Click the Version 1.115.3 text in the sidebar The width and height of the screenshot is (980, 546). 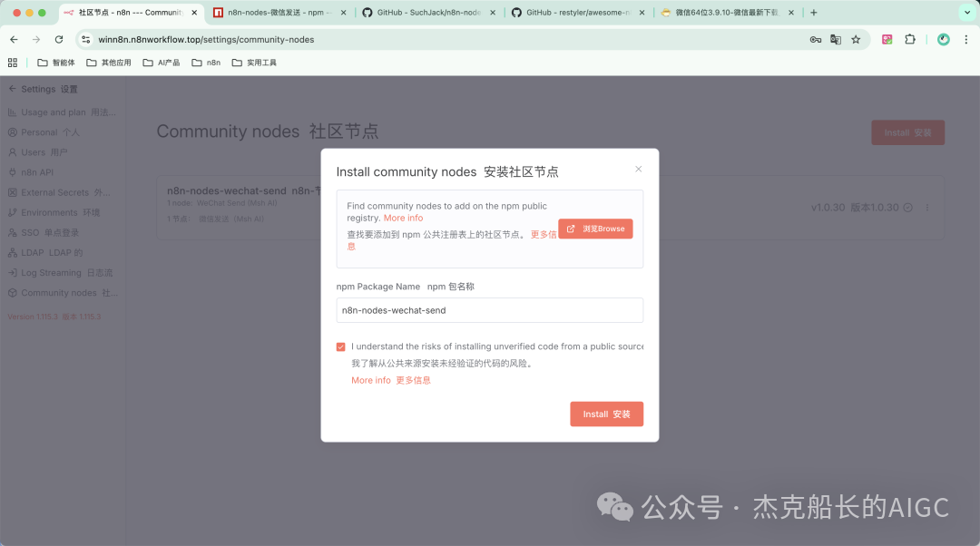click(54, 317)
